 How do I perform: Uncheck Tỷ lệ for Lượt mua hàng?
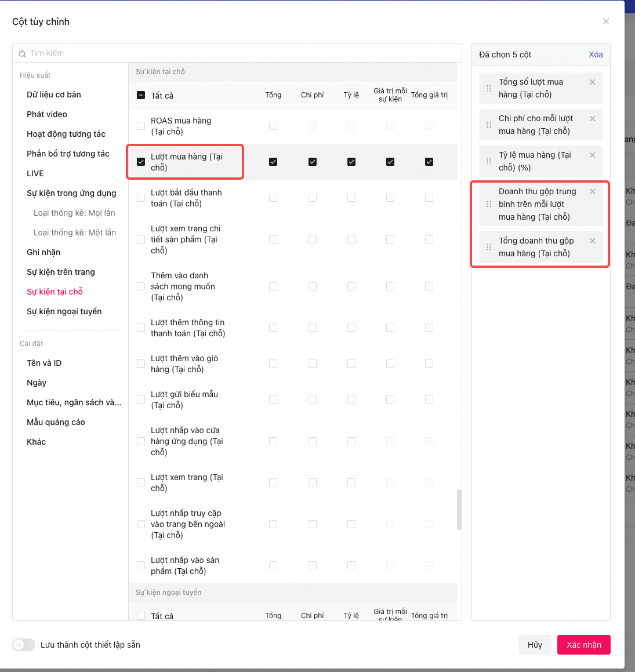[x=351, y=162]
